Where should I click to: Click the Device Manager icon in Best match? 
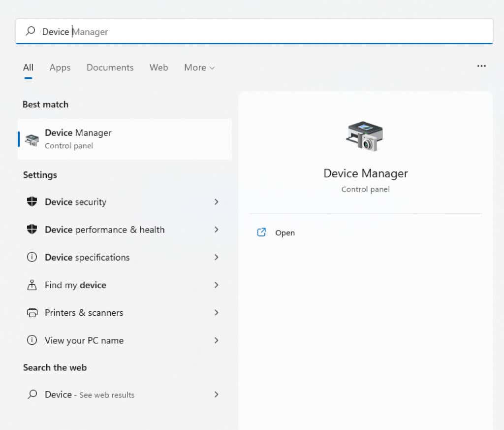pos(32,139)
